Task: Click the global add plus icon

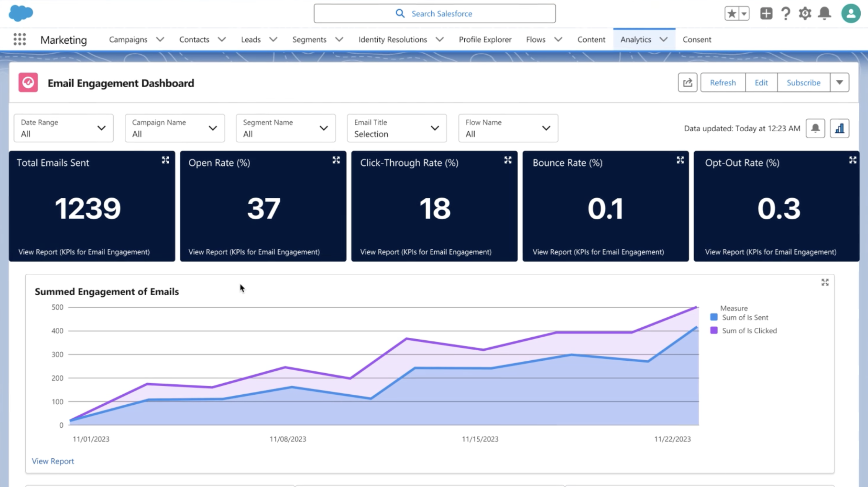Action: 766,13
